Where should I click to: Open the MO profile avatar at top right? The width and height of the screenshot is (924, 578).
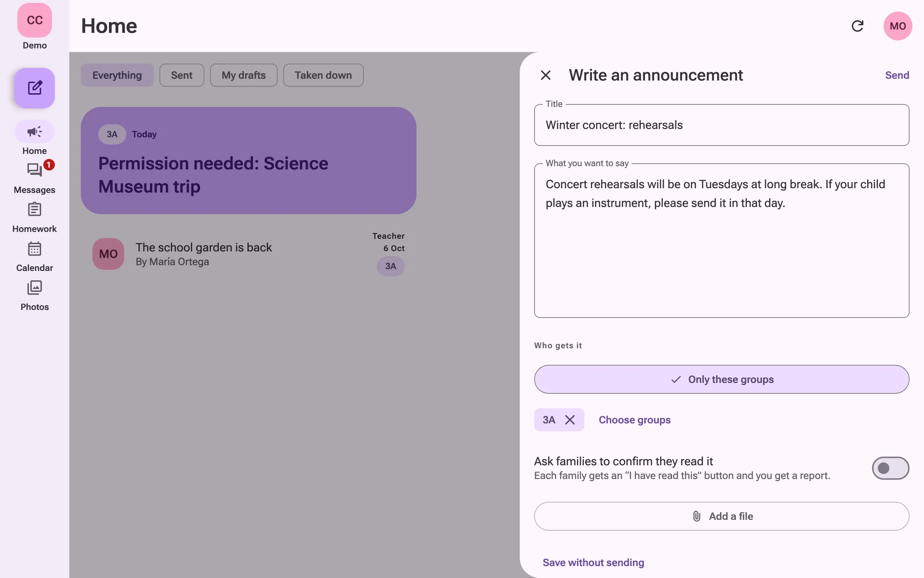point(898,26)
